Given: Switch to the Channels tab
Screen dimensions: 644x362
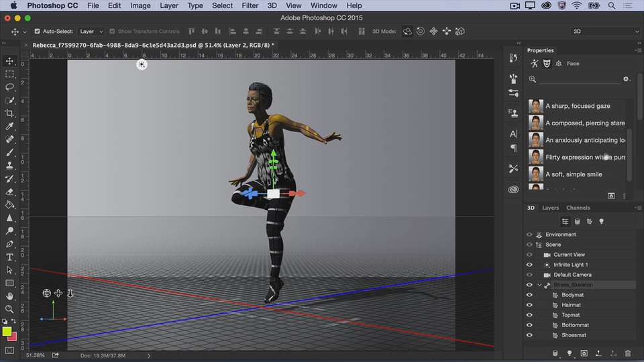Looking at the screenshot, I should click(578, 208).
